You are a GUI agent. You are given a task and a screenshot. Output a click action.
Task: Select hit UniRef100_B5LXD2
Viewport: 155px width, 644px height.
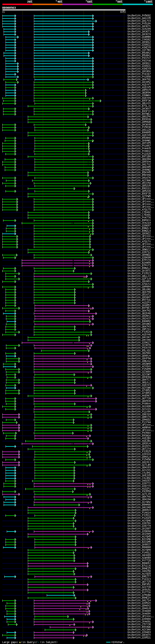coord(139,351)
